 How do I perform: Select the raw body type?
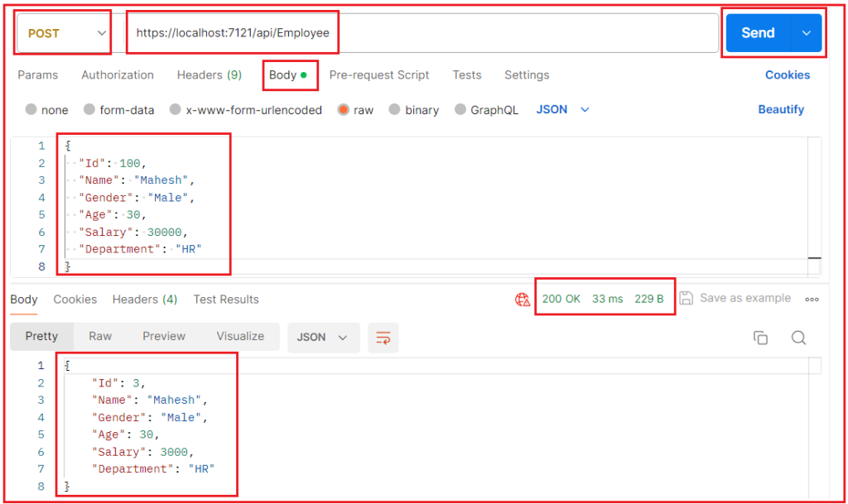pos(355,109)
